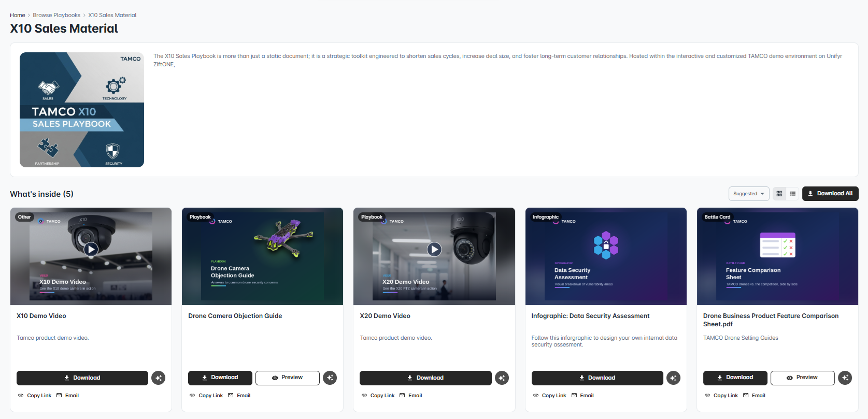Email the Feature Comparison Sheet
Screen dimensions: 868x419
pos(755,396)
